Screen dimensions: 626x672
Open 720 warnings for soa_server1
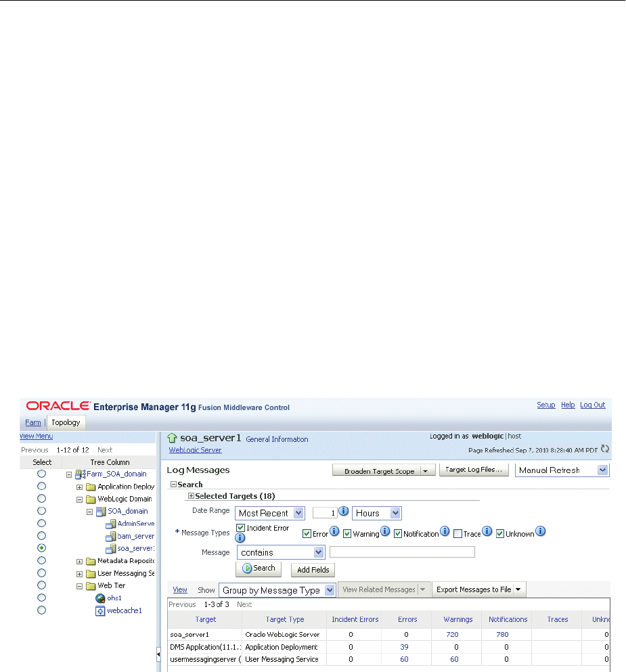(453, 634)
